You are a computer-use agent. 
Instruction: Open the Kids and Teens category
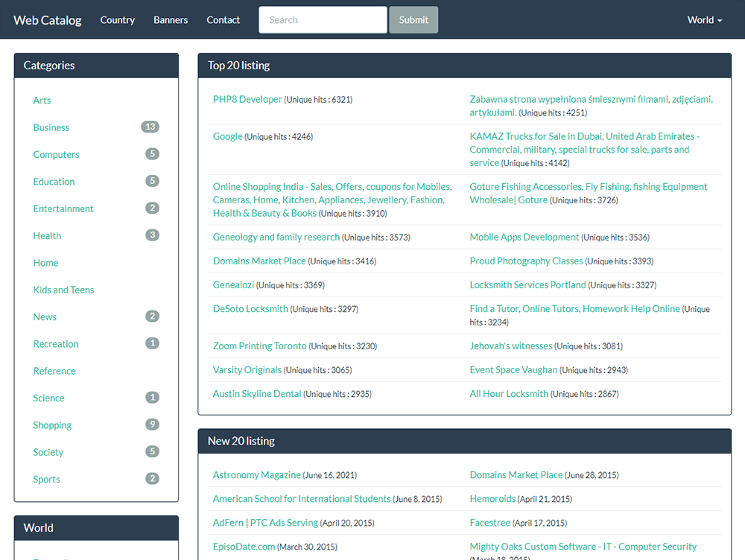tap(63, 290)
